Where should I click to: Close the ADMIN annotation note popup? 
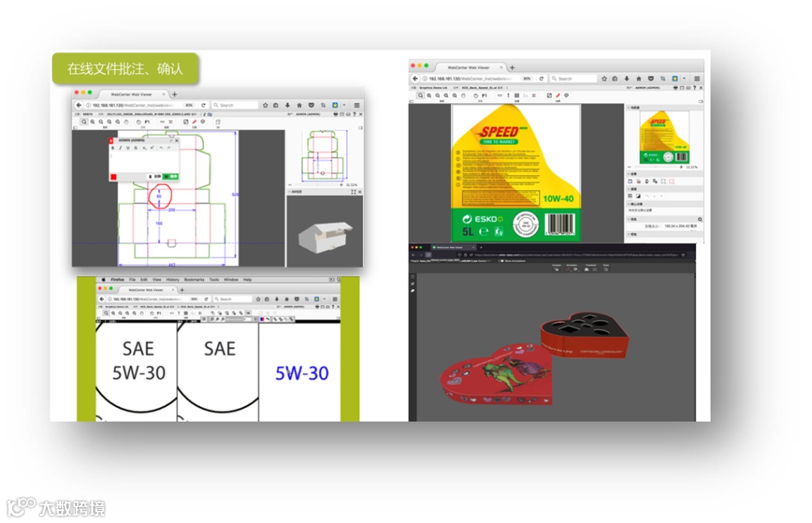click(177, 141)
